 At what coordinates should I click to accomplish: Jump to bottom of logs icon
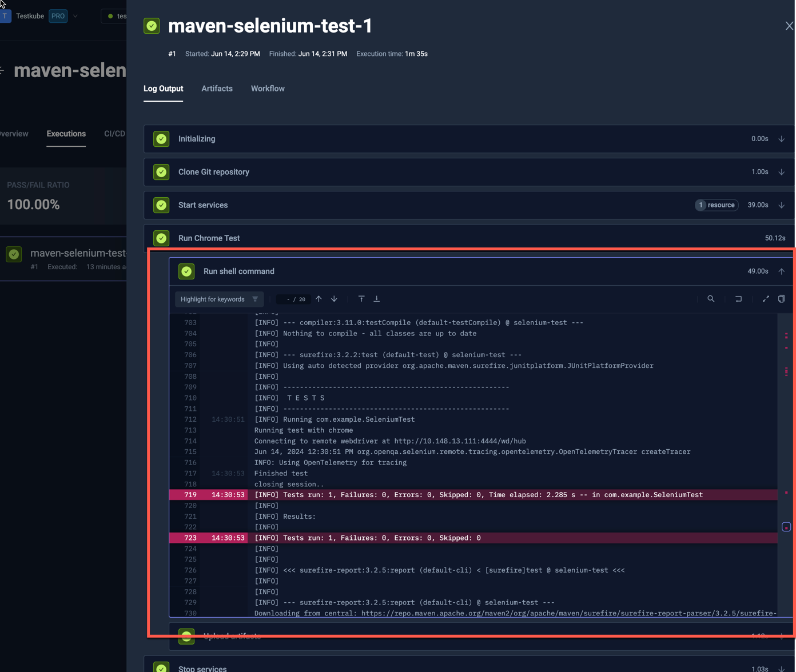[x=377, y=298]
